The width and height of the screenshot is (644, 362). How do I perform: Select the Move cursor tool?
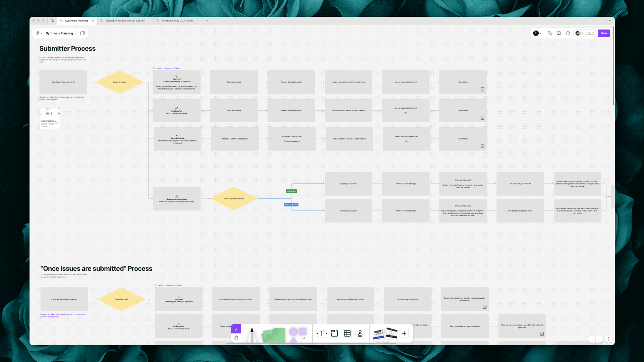point(236,329)
